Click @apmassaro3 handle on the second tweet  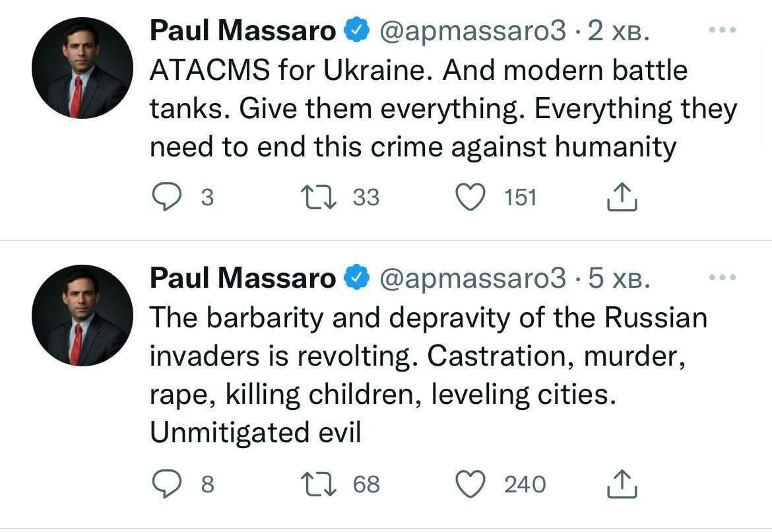pos(473,279)
